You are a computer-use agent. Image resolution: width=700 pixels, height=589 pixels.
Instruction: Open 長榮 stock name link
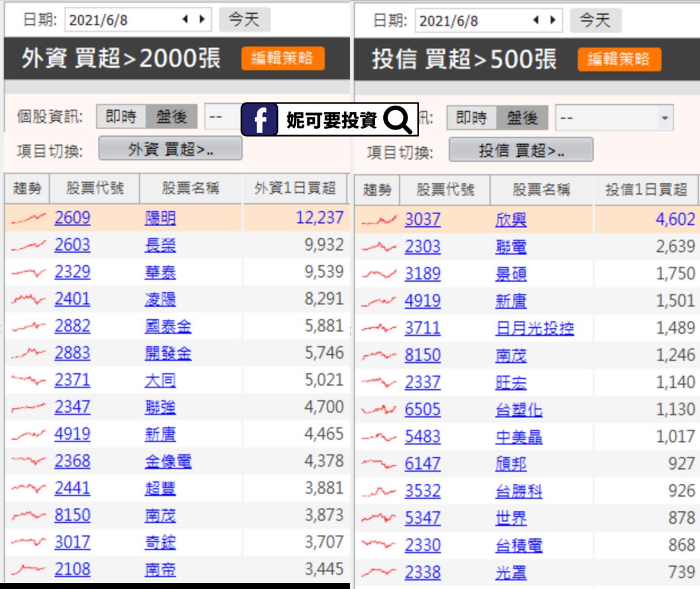click(x=160, y=245)
